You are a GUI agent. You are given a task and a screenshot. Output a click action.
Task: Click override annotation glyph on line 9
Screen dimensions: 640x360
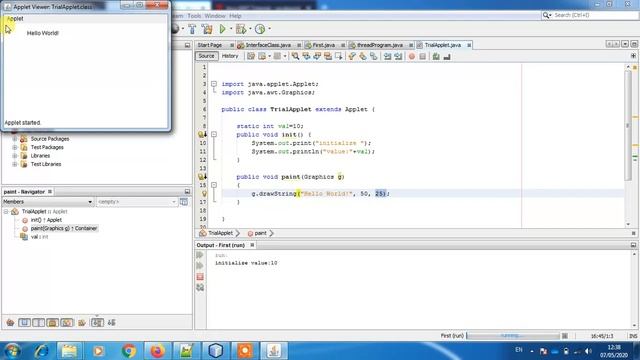click(x=202, y=134)
